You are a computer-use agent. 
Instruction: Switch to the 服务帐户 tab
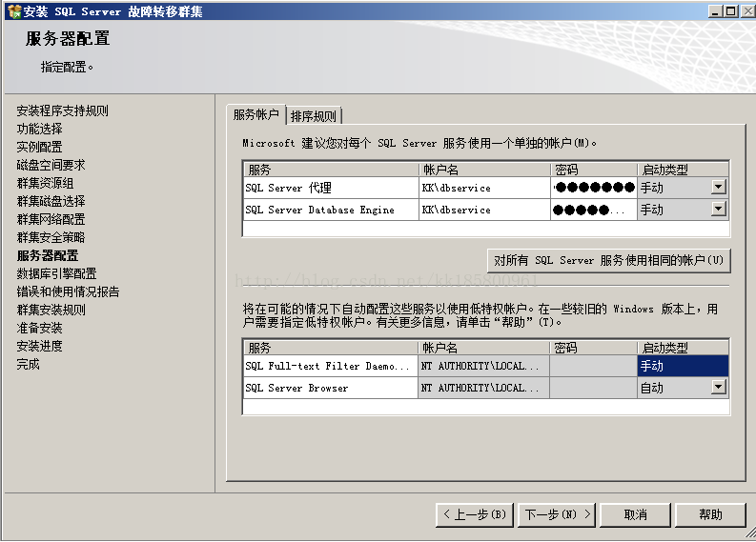coord(256,114)
